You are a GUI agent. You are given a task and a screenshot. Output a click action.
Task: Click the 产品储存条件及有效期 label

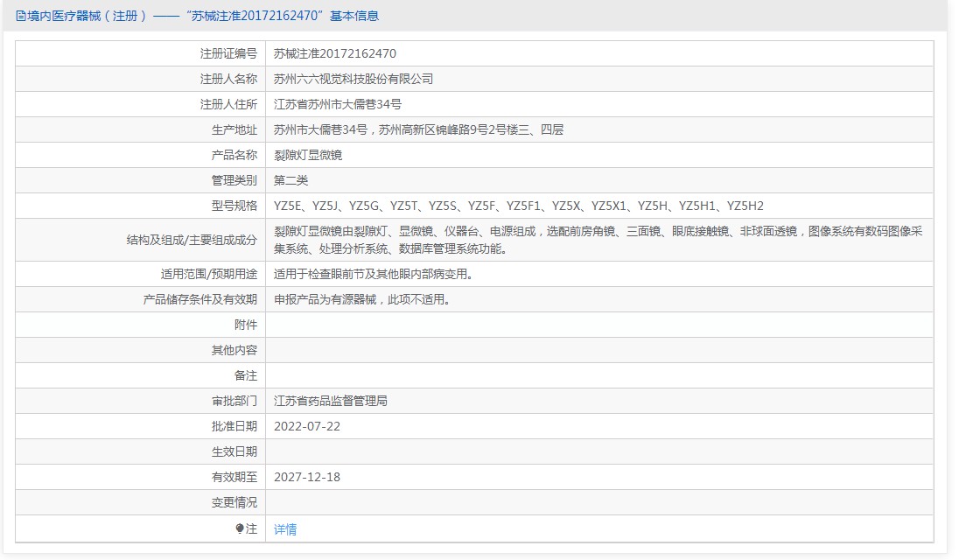coord(200,299)
